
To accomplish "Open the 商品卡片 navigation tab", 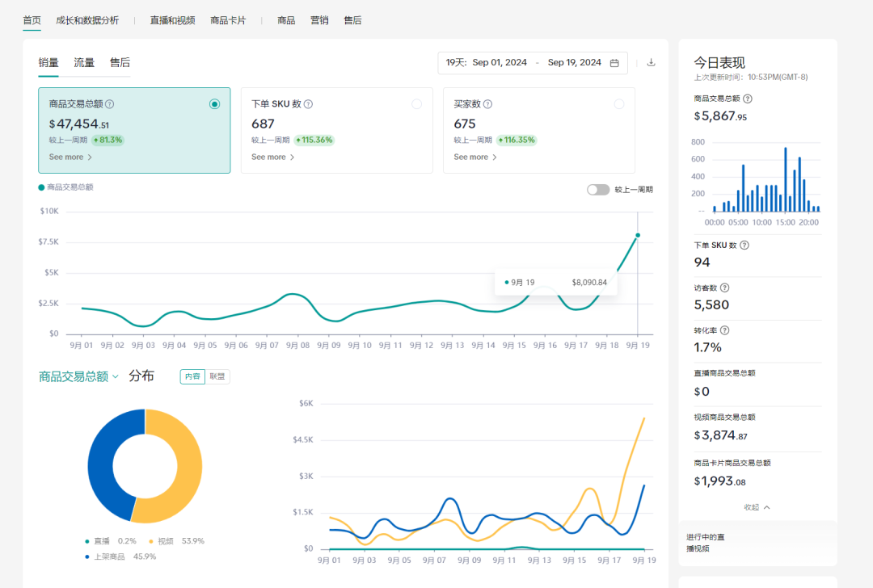I will 228,20.
